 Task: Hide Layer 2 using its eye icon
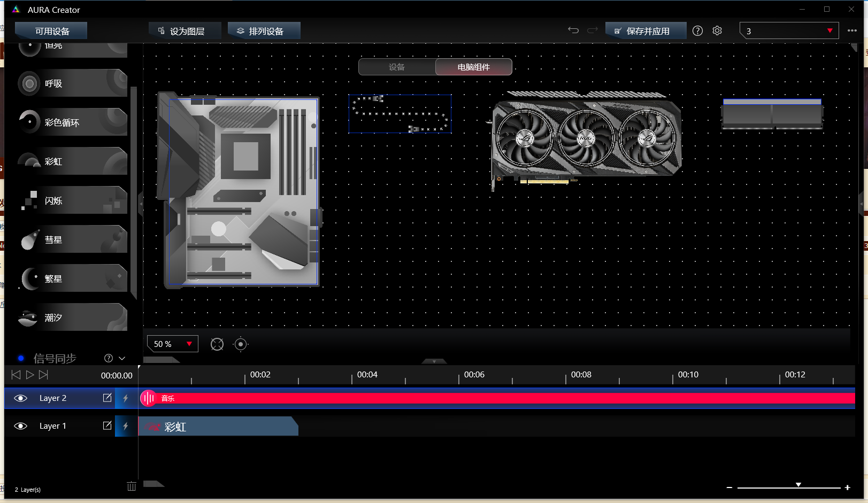(x=20, y=398)
